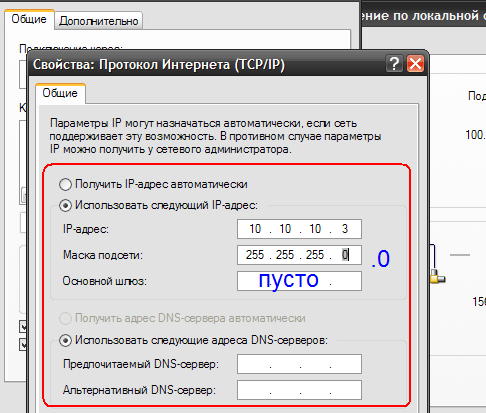Click the TCP/IP dialog title bar
The height and width of the screenshot is (413, 486).
207,64
